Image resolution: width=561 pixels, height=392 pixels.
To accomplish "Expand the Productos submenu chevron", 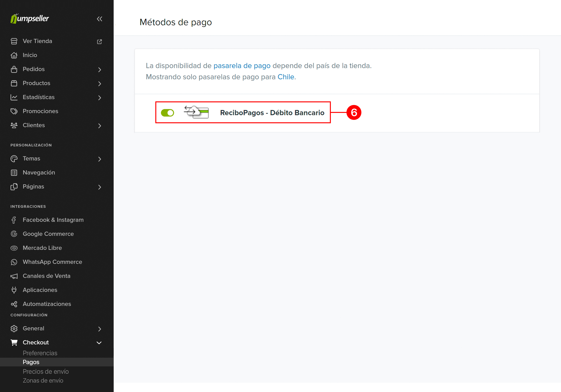I will [x=100, y=84].
